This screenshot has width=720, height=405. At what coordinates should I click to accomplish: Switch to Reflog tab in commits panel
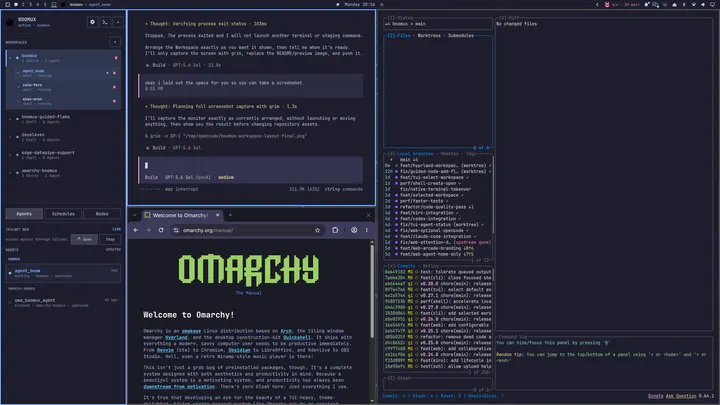pos(430,266)
